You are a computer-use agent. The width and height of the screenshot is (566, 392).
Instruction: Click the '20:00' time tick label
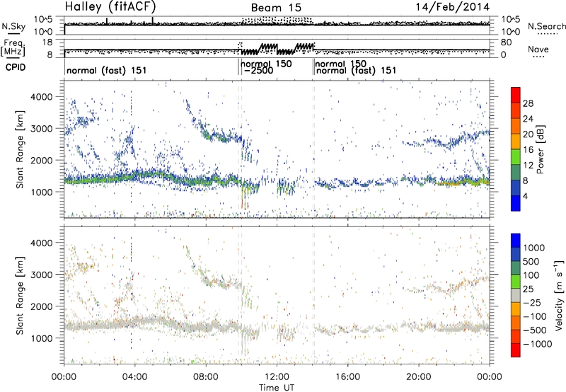pyautogui.click(x=418, y=377)
